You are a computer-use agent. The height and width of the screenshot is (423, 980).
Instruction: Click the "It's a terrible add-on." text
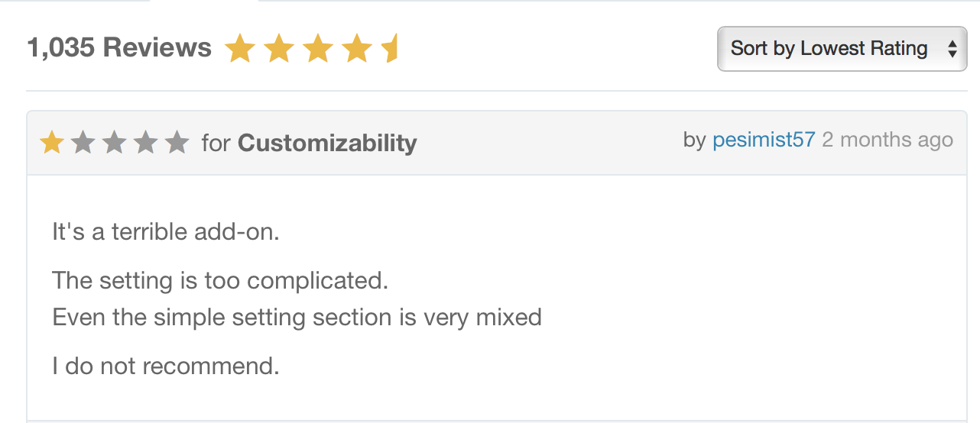166,231
